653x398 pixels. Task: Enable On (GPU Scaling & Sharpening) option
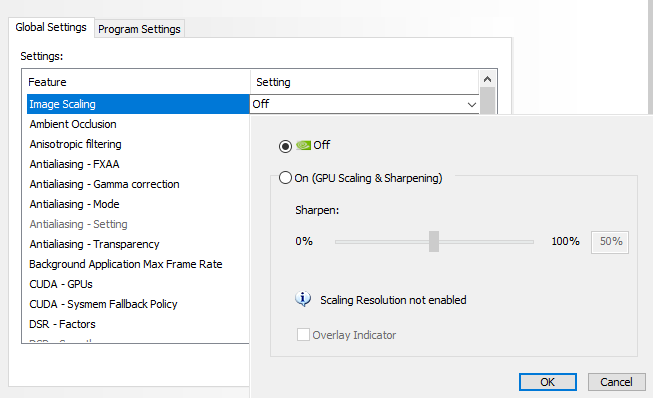[x=285, y=178]
